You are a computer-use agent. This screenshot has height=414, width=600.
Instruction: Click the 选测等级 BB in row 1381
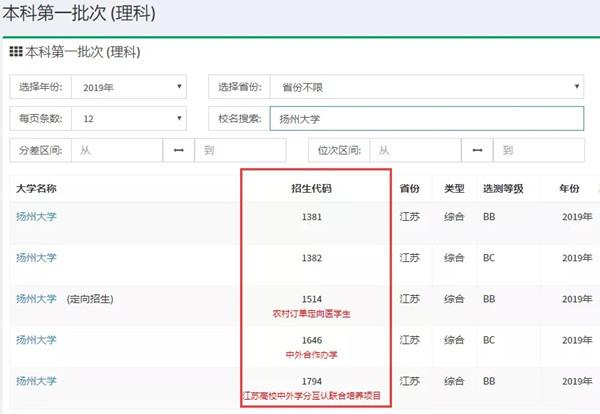(x=489, y=217)
